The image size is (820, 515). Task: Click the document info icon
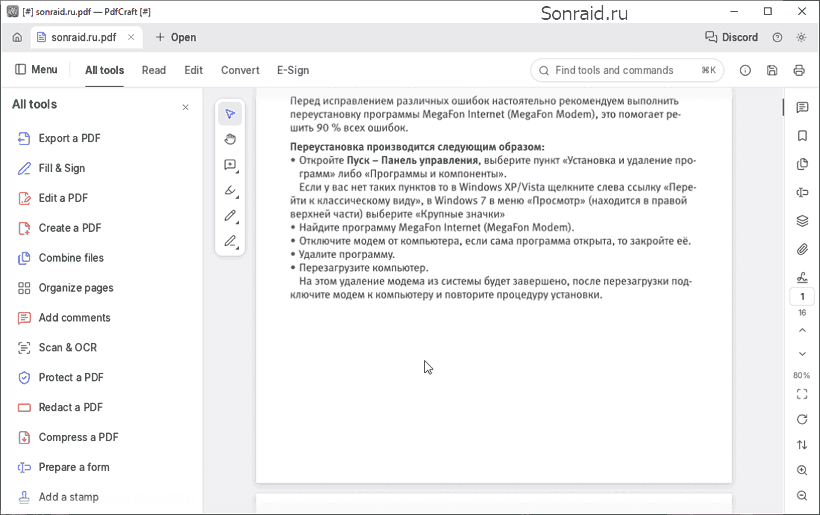coord(745,70)
